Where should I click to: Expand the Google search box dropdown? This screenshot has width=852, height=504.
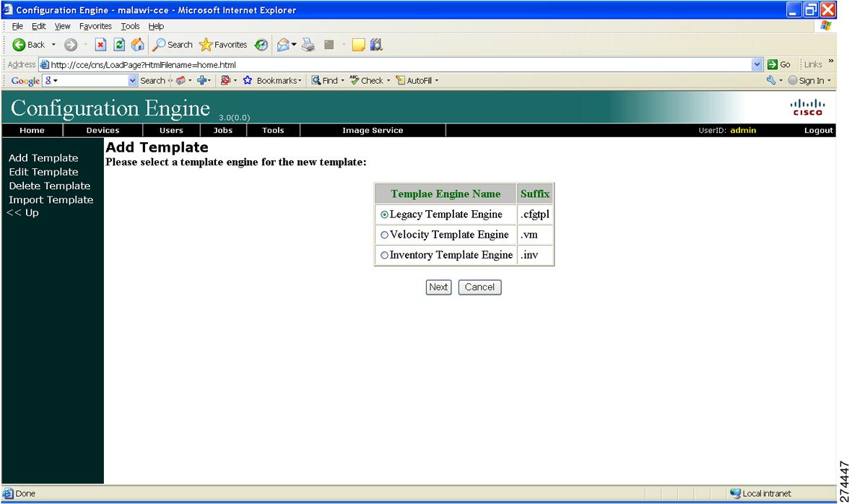coord(133,80)
